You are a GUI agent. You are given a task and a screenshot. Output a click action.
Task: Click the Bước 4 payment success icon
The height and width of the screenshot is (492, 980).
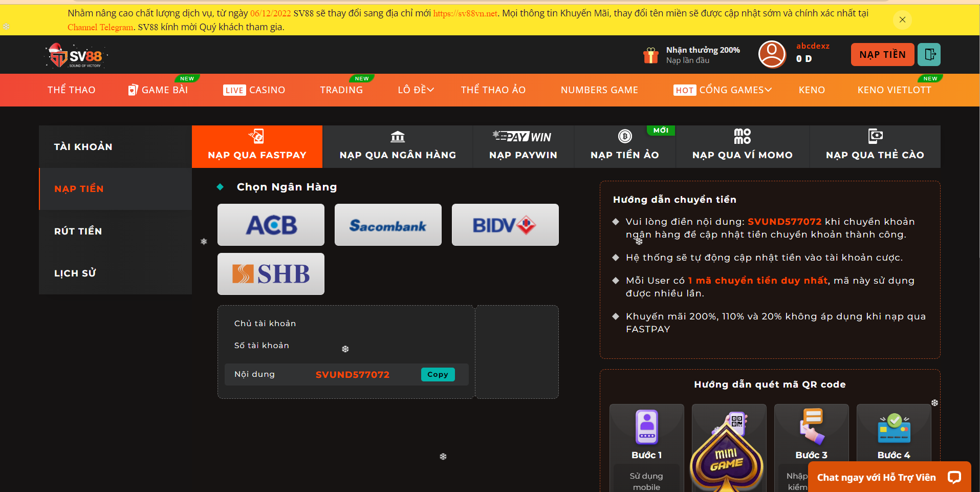(x=894, y=428)
